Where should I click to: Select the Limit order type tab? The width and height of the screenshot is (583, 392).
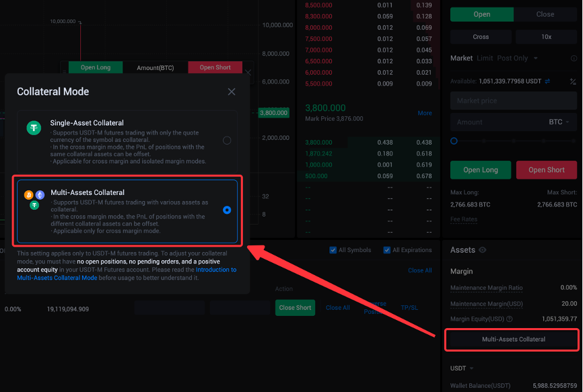tap(485, 58)
